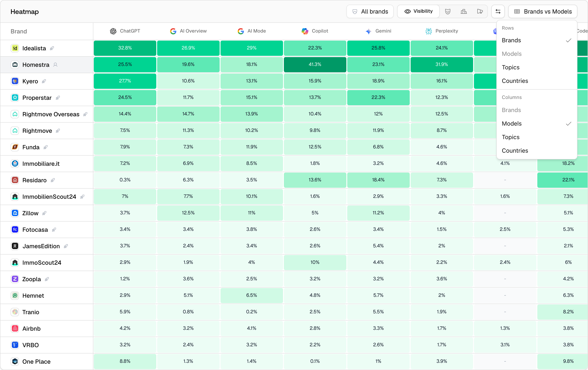This screenshot has height=370, width=588.
Task: Select the position podium icon metric
Action: coord(464,11)
